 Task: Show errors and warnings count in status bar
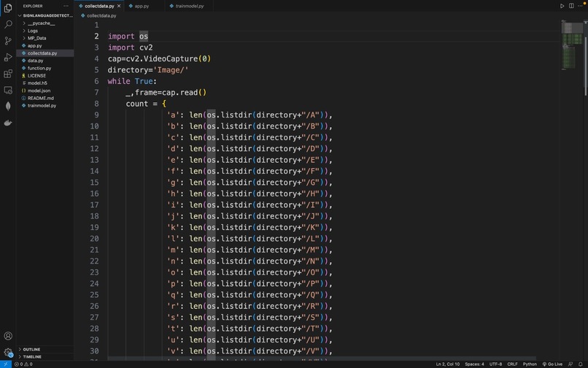[23, 364]
